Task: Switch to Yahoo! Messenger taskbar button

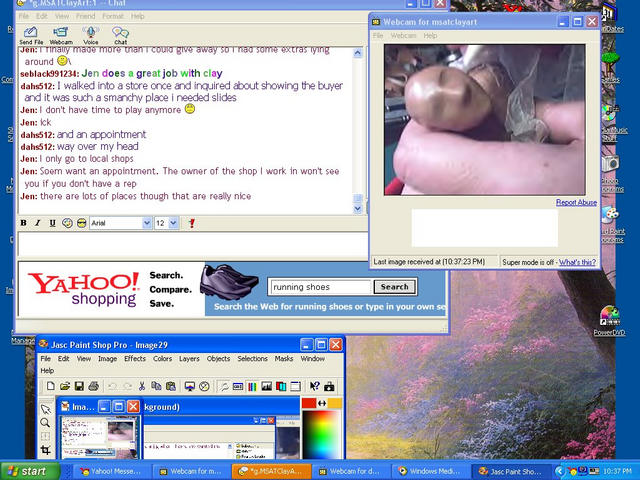Action: (x=110, y=471)
